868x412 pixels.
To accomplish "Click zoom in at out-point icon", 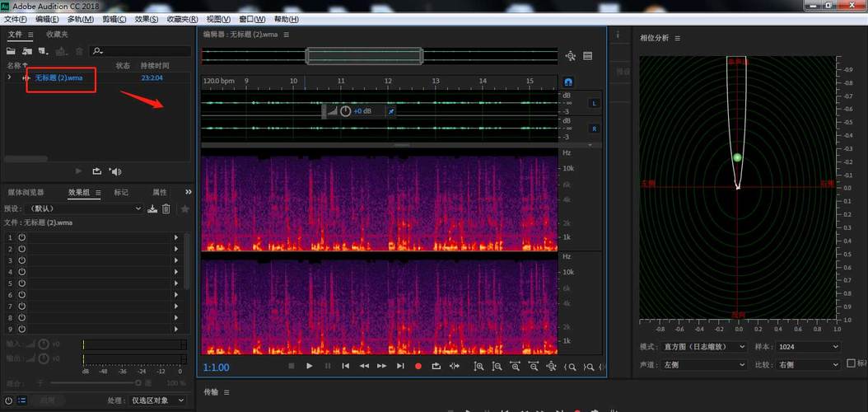I will pos(588,367).
